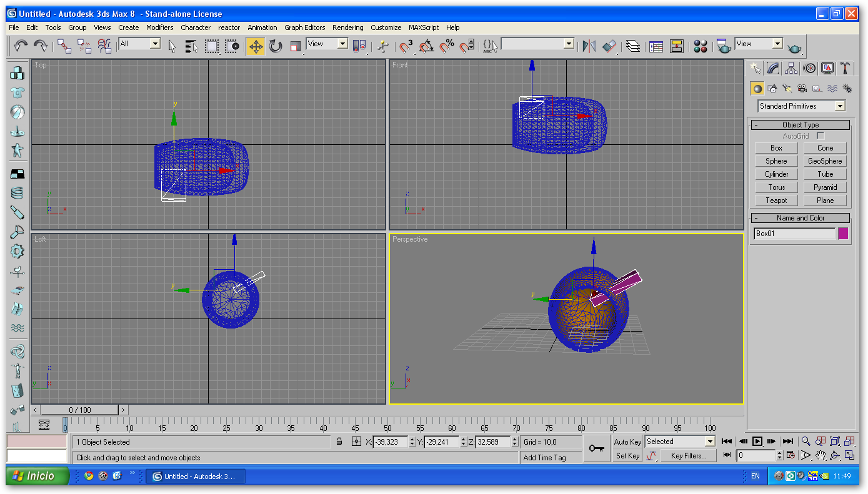Toggle the Auto Key button
This screenshot has width=868, height=494.
tap(627, 442)
